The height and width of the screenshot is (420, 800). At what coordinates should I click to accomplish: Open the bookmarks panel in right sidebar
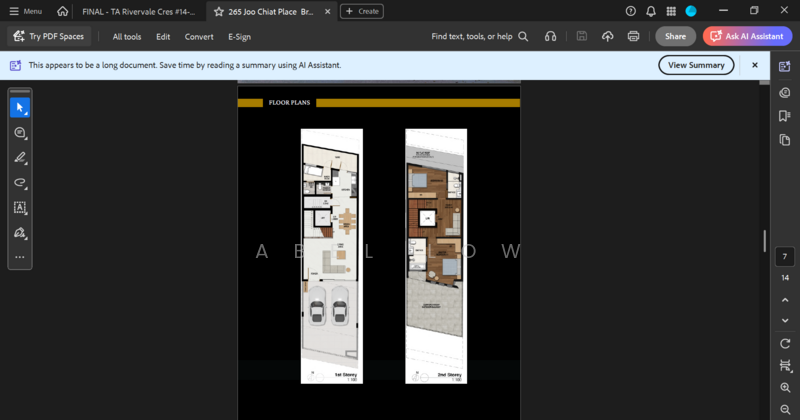785,116
